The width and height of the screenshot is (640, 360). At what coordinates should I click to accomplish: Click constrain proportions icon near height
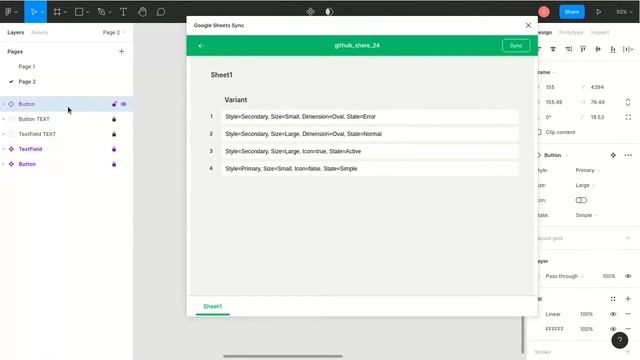[x=628, y=102]
